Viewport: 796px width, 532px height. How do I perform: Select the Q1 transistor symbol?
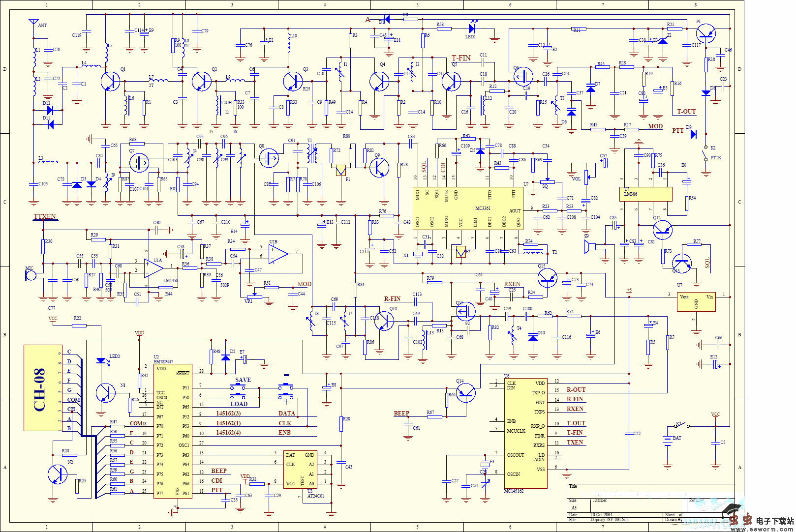coord(110,81)
